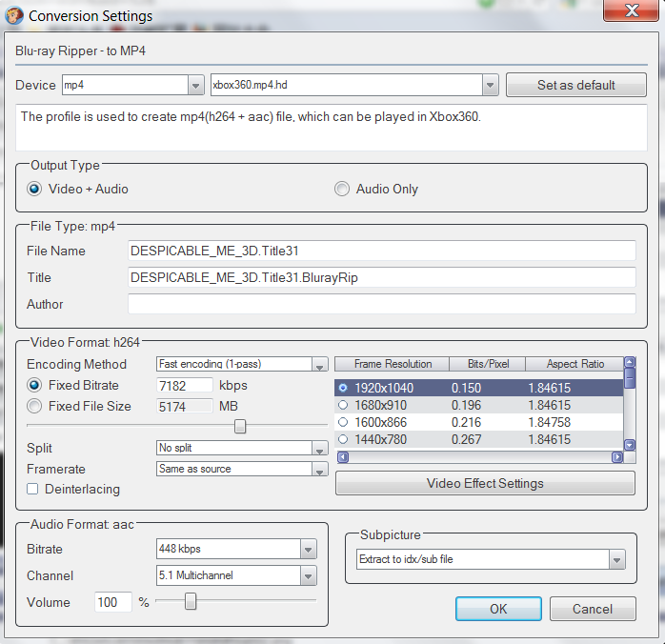Click the Bits/Pixel column header
The width and height of the screenshot is (665, 644).
(488, 364)
